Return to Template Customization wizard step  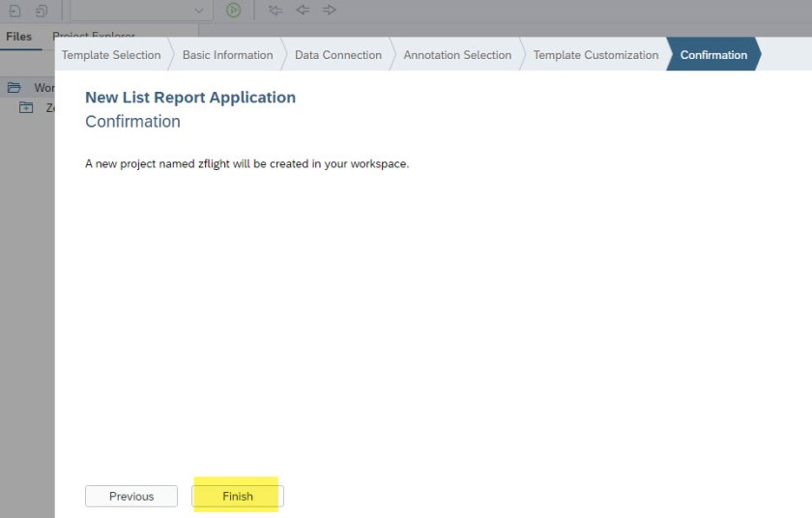595,55
